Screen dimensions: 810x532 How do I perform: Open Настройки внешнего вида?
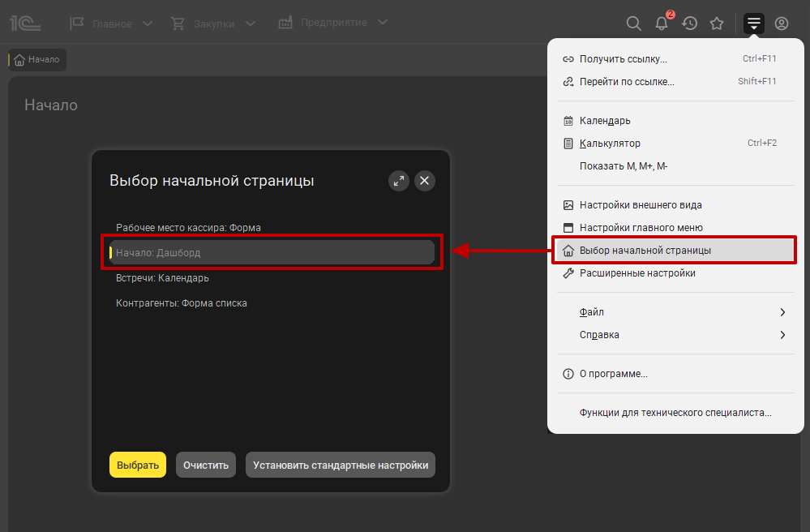[675, 205]
